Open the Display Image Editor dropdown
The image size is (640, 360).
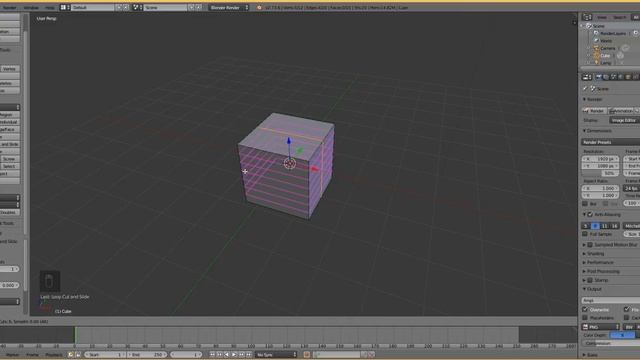click(624, 120)
